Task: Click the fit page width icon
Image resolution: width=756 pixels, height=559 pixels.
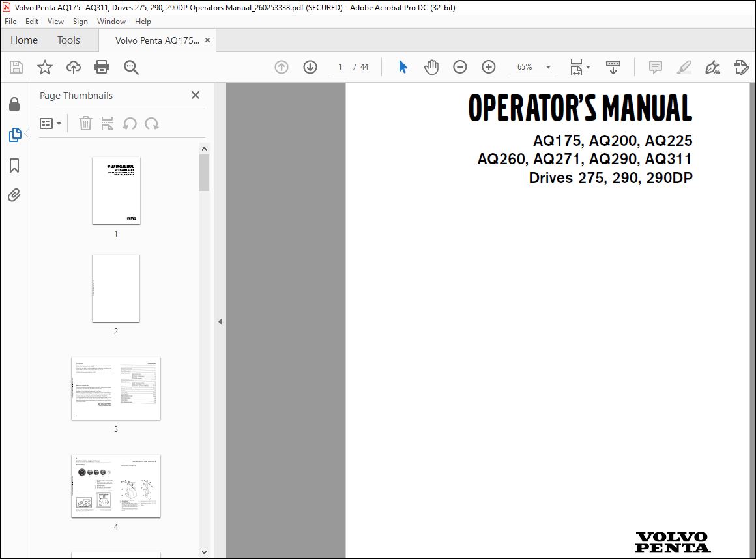Action: (576, 67)
